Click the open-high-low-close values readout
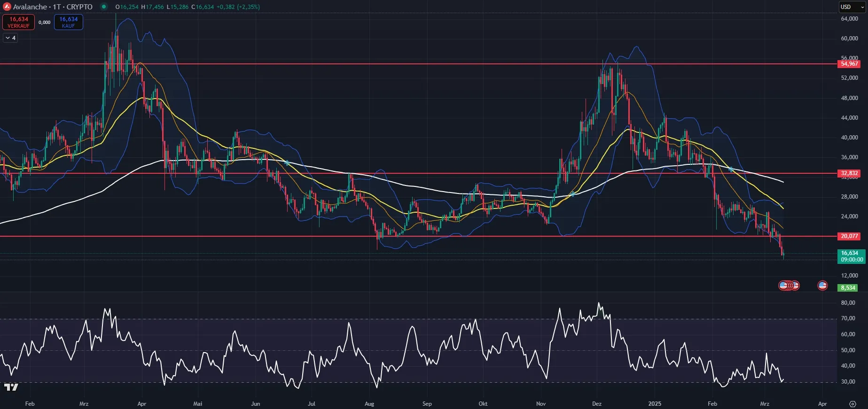Screen dimensions: 868x409 (188, 7)
